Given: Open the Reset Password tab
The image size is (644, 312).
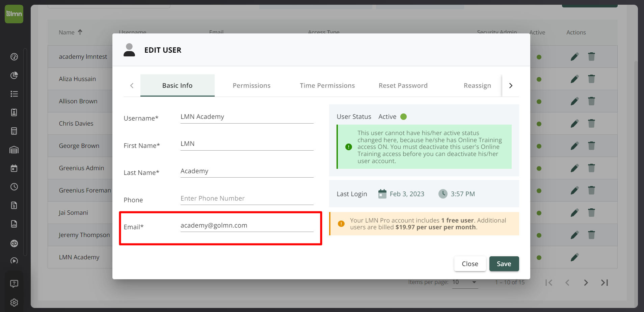Looking at the screenshot, I should coord(403,85).
